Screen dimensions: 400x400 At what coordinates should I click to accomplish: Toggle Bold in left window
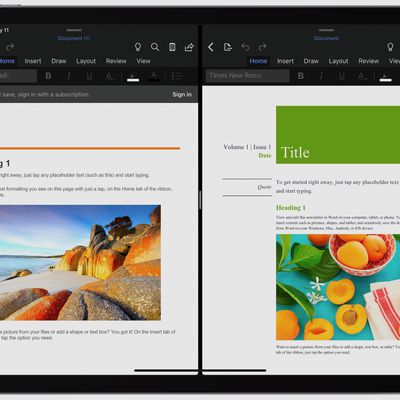48,76
